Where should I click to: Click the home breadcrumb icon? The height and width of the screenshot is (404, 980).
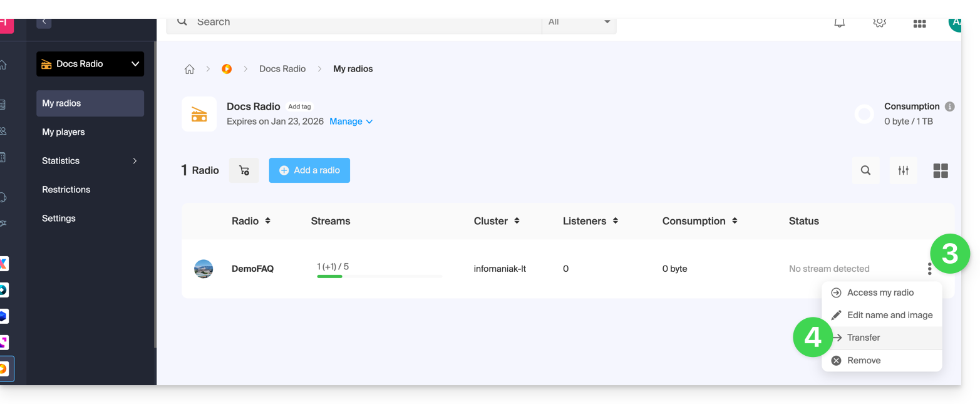189,69
